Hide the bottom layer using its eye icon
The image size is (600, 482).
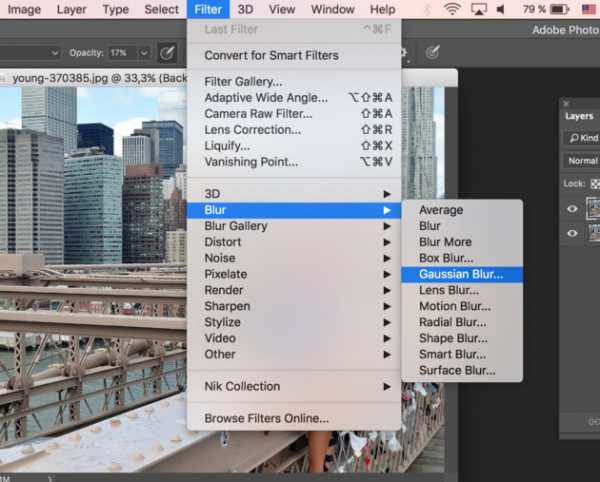click(x=572, y=233)
